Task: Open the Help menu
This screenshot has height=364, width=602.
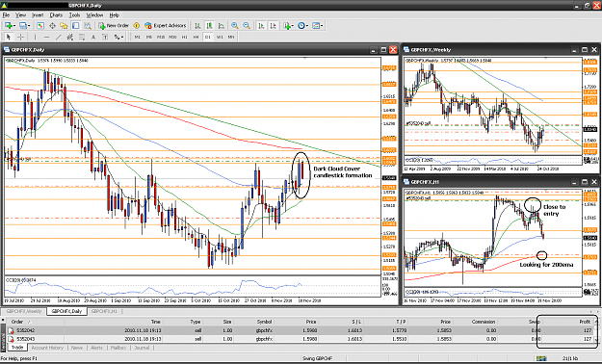Action: pyautogui.click(x=115, y=15)
